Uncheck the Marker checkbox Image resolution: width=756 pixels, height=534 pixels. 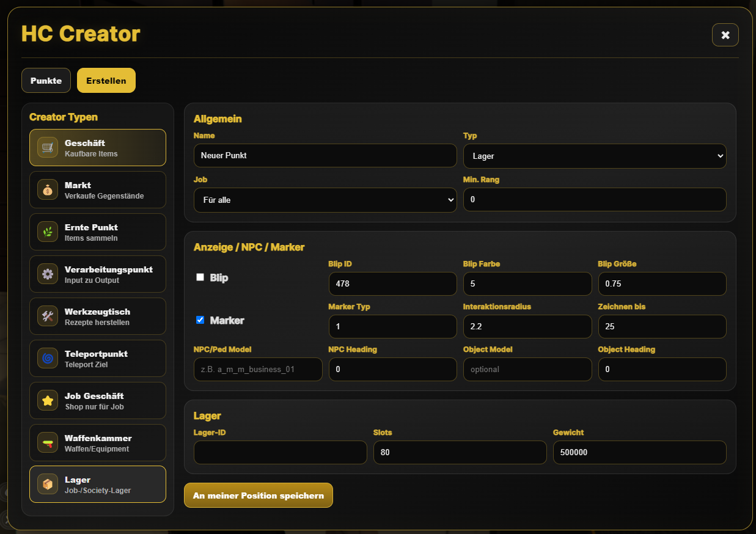tap(200, 320)
